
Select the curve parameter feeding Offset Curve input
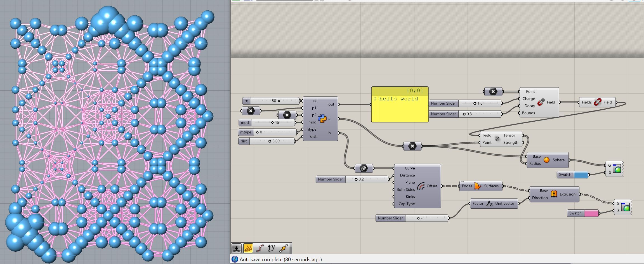[364, 168]
